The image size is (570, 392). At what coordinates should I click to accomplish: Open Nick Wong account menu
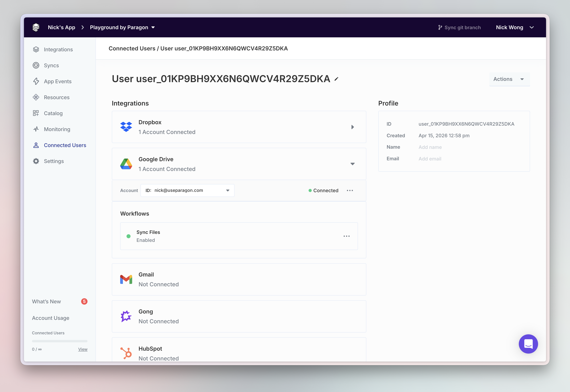(515, 28)
